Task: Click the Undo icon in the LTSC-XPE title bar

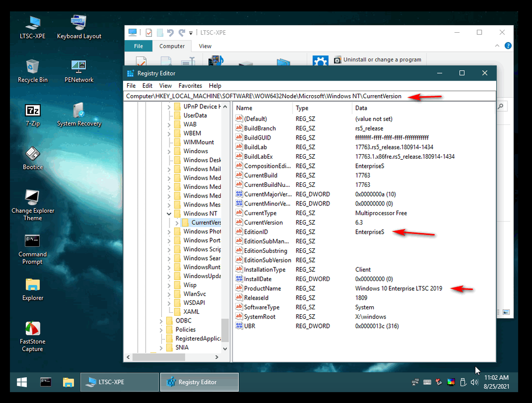Action: coord(170,33)
